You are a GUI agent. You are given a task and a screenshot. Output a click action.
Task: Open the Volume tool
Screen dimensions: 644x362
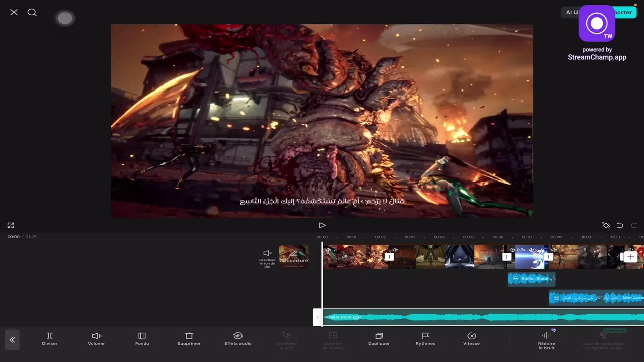coord(96,339)
